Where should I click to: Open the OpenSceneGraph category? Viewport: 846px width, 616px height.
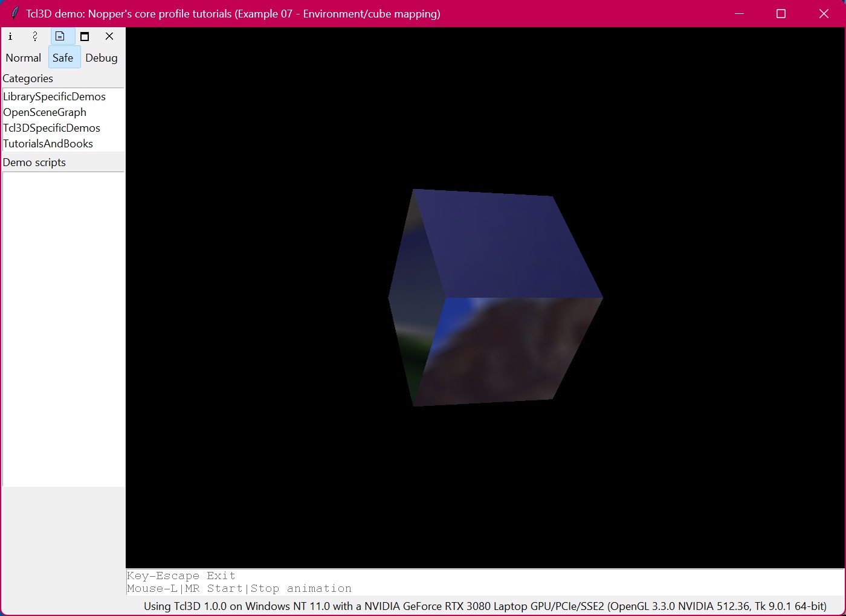pos(45,112)
